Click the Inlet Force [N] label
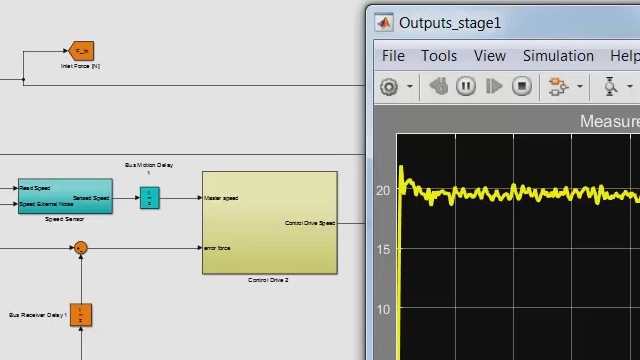 [80, 66]
